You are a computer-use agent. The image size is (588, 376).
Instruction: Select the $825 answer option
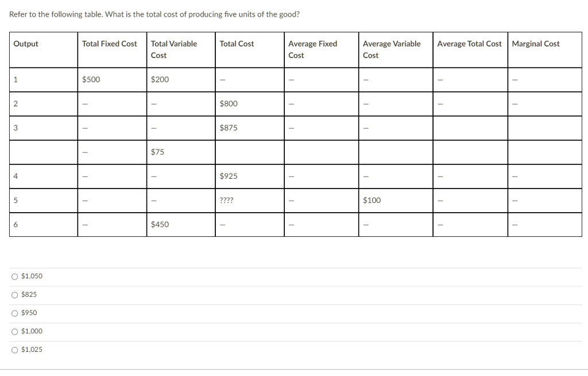(x=25, y=294)
